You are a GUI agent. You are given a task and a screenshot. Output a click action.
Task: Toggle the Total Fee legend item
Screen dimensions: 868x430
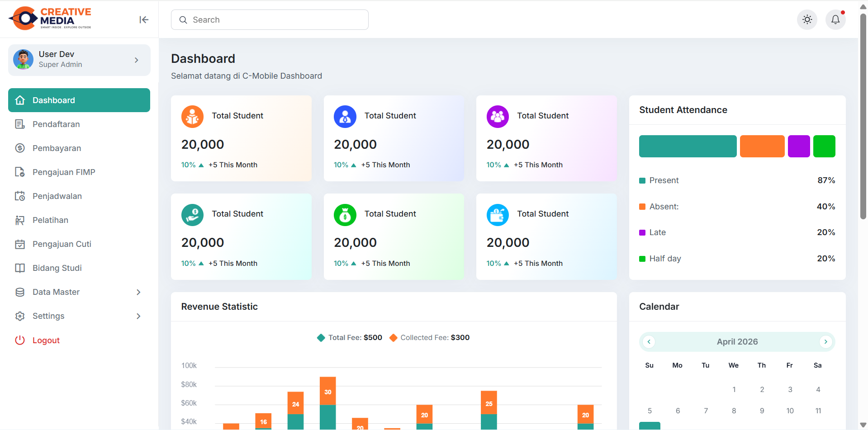[x=350, y=337]
